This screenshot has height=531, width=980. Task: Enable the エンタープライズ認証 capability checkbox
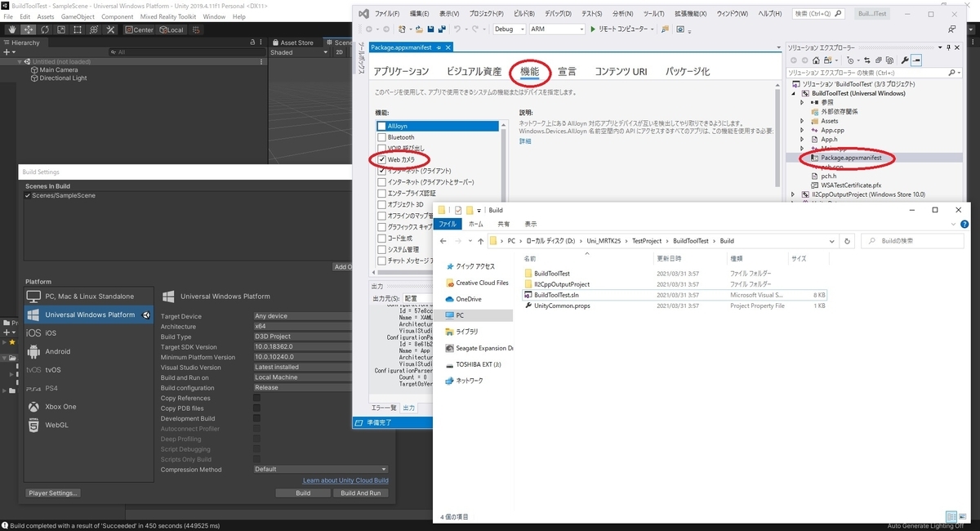pos(381,193)
